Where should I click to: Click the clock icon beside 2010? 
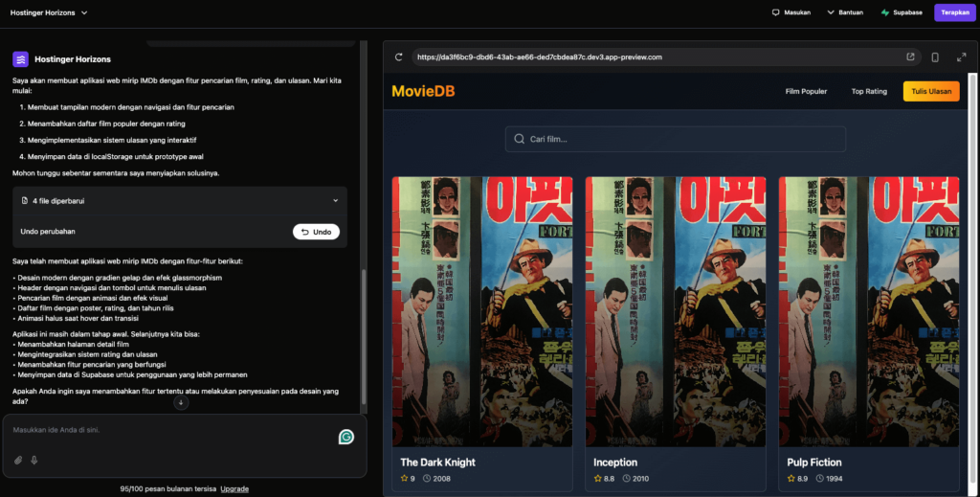[626, 478]
